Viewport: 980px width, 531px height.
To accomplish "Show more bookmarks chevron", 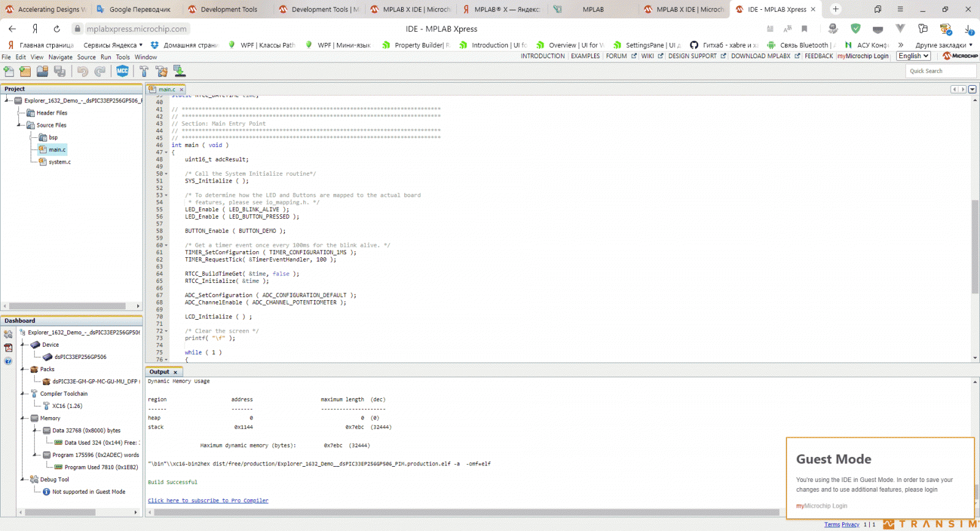I will 901,45.
